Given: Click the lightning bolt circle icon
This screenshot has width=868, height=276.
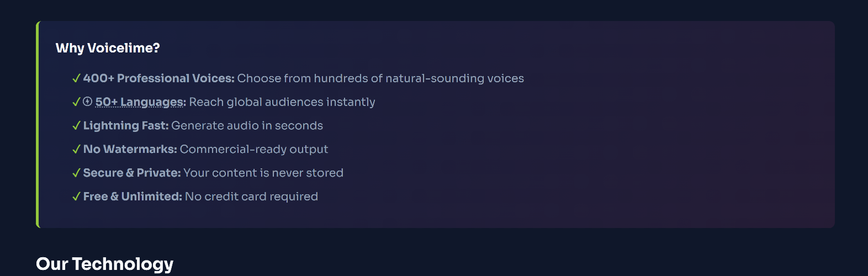Looking at the screenshot, I should [87, 102].
